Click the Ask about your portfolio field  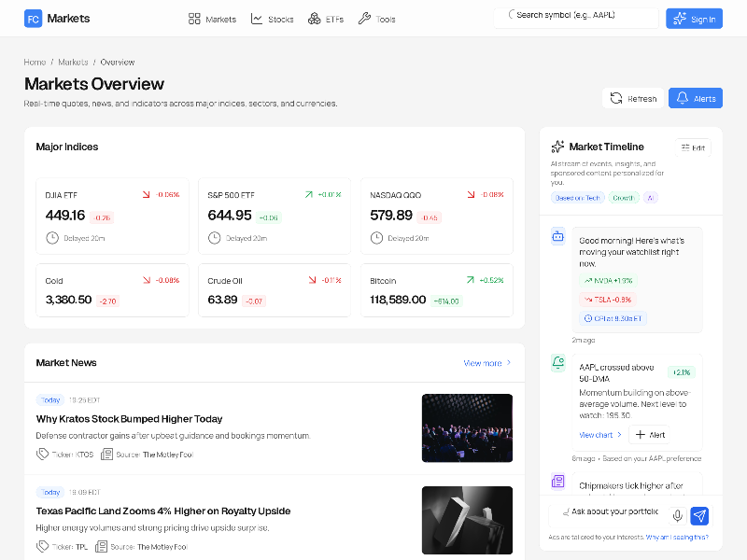(x=616, y=515)
